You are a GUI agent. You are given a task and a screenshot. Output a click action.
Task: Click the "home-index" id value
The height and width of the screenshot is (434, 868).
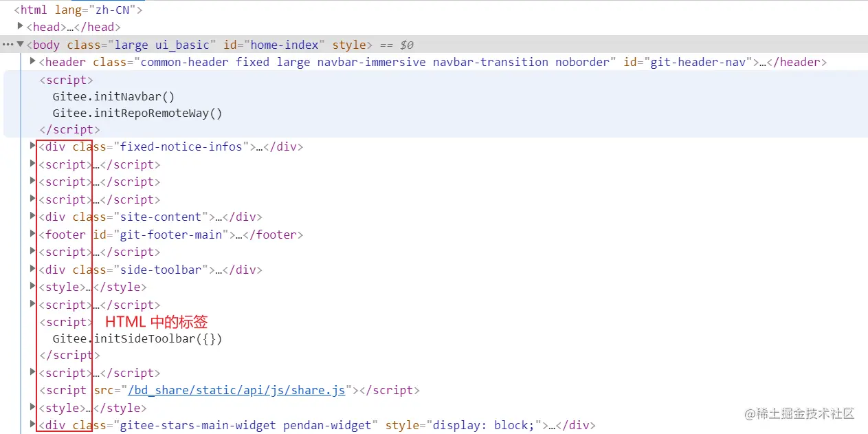(x=285, y=45)
